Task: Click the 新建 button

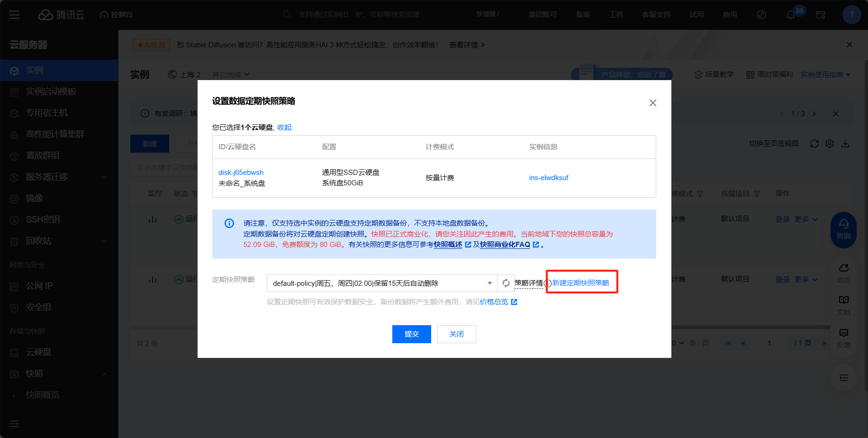Action: (150, 144)
